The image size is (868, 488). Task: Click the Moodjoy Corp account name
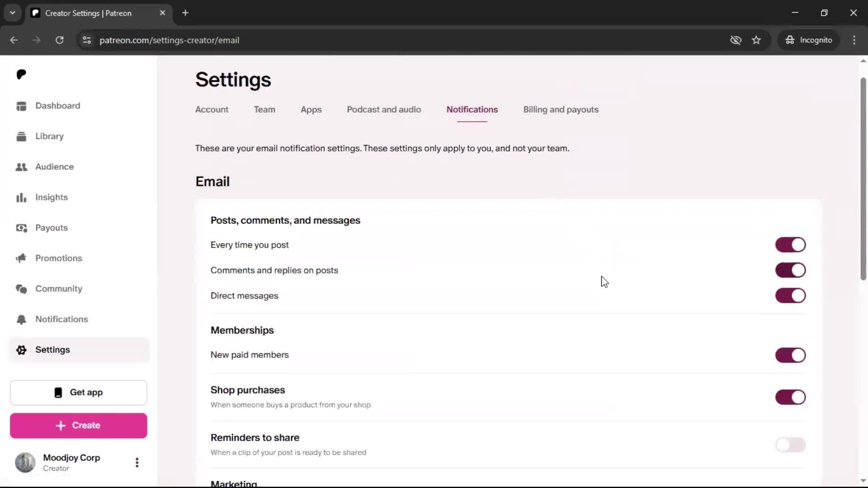point(71,458)
